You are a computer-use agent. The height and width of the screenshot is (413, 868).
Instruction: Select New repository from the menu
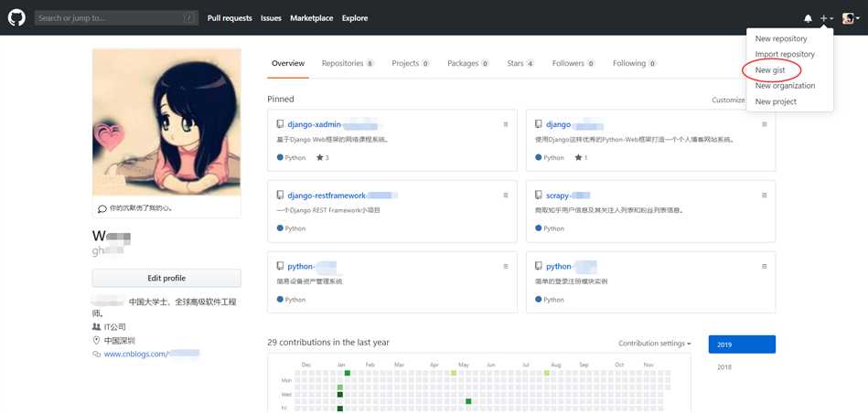[781, 38]
